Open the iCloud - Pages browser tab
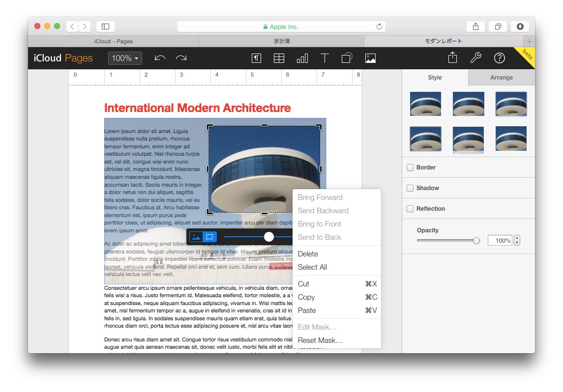Viewport: 563px width, 392px height. (x=114, y=41)
